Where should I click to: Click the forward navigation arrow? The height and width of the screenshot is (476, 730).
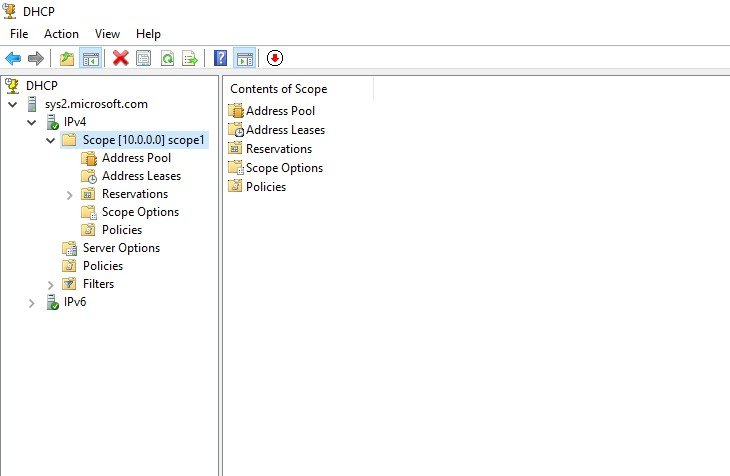coord(36,58)
